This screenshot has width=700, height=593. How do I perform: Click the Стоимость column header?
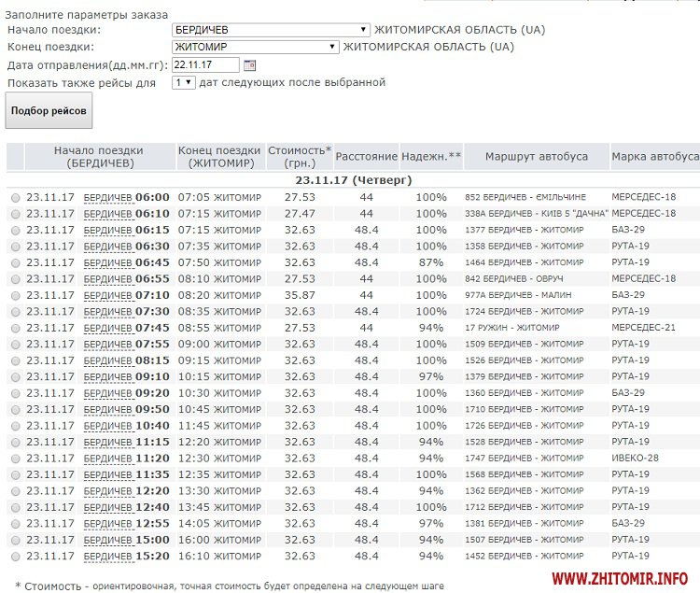299,156
